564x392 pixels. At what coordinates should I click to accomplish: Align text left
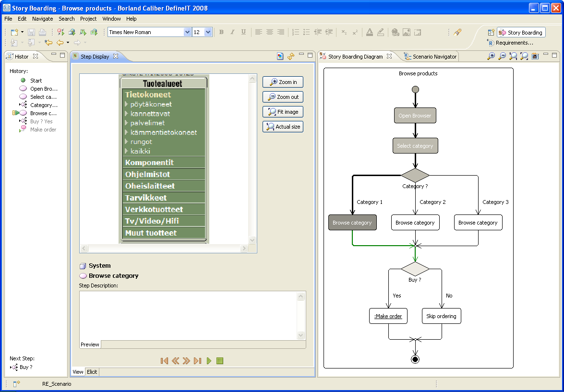[258, 32]
